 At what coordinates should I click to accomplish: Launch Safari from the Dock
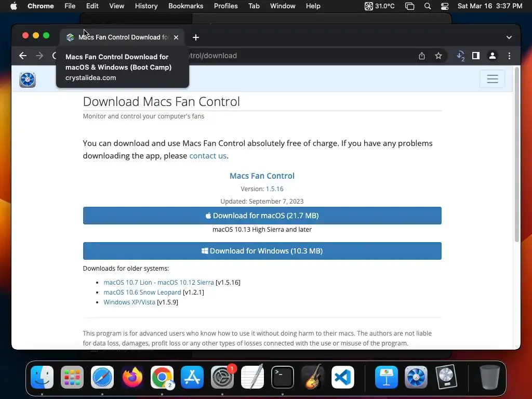102,377
